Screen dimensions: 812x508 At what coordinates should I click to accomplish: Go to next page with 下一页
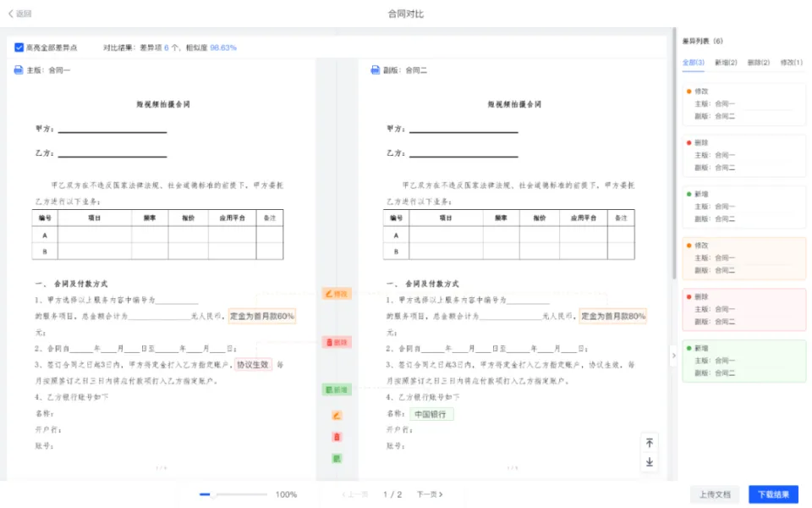tap(430, 494)
